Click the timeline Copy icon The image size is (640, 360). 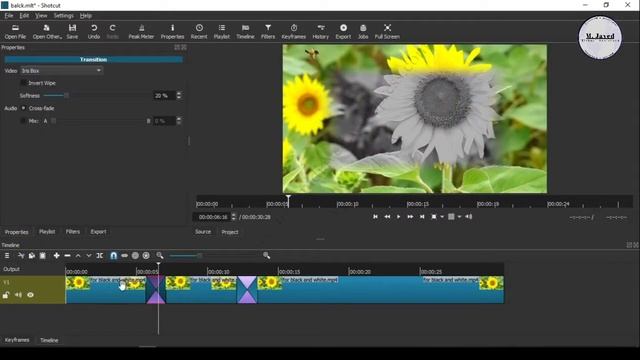click(x=31, y=256)
